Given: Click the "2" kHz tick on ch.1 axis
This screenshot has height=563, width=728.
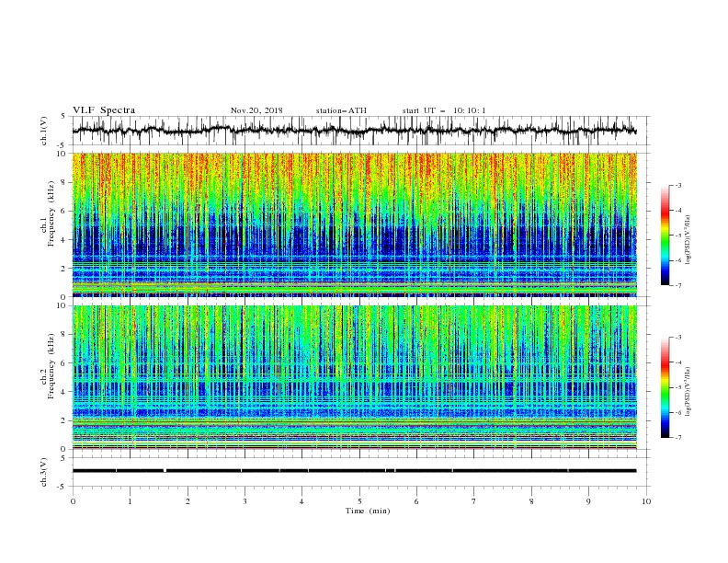Looking at the screenshot, I should [64, 269].
